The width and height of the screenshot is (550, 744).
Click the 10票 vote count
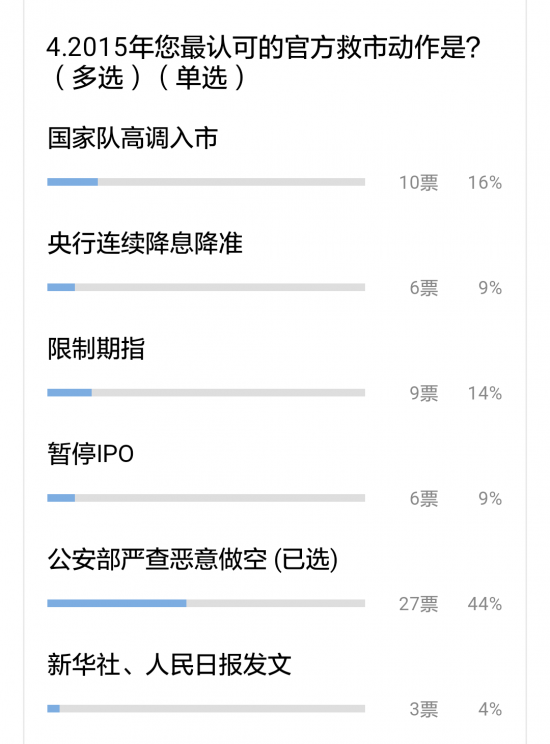[419, 183]
